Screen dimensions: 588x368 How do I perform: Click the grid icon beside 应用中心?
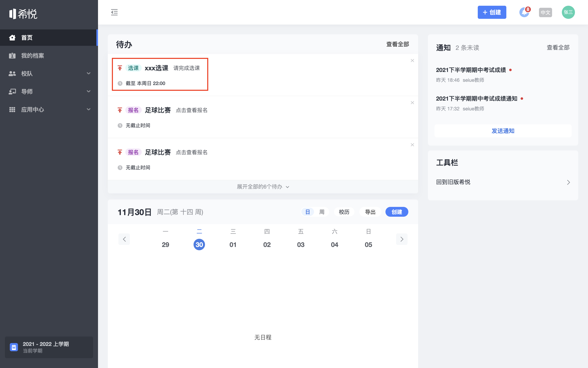(x=12, y=110)
